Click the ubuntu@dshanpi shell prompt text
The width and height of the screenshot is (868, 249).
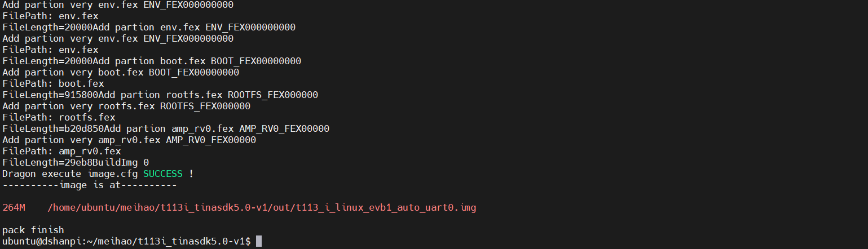[x=126, y=242]
